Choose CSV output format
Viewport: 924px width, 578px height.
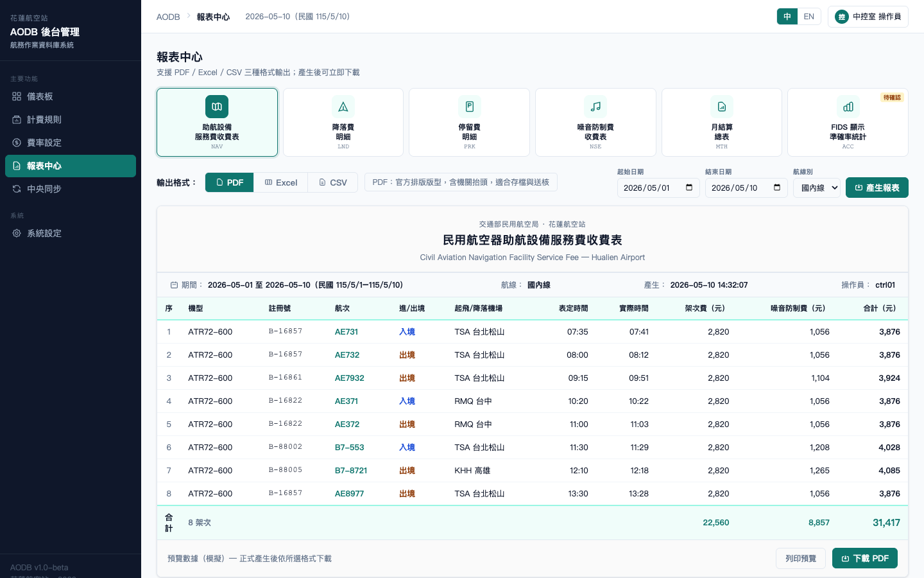click(x=333, y=182)
